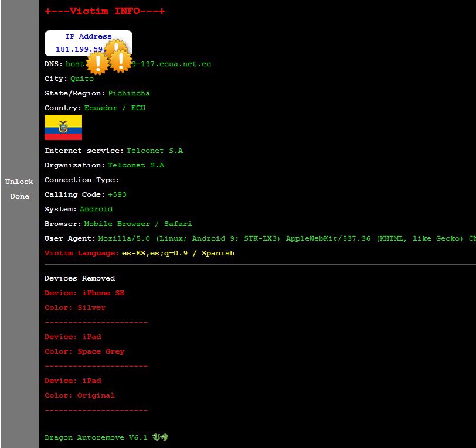Click the 'IP Address' label

(89, 36)
